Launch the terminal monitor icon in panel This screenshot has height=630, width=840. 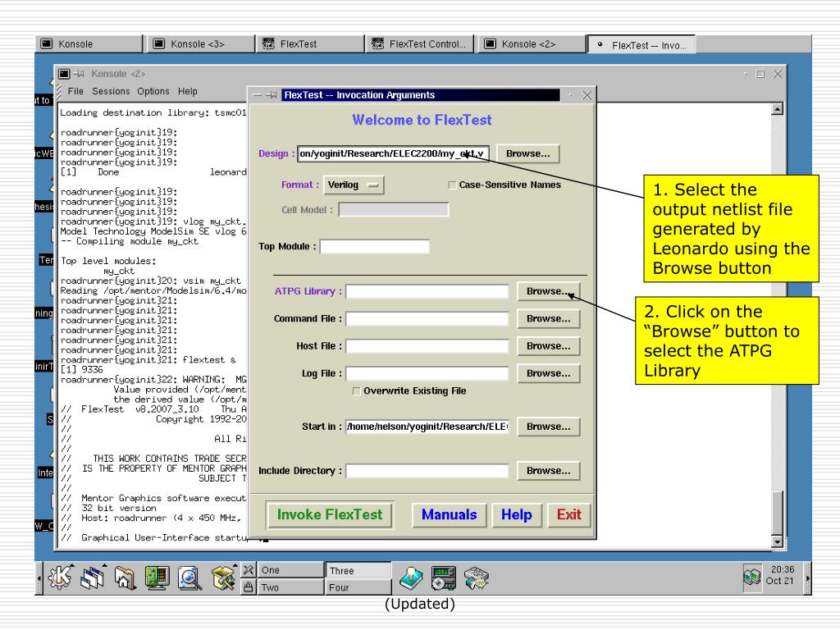[x=157, y=577]
